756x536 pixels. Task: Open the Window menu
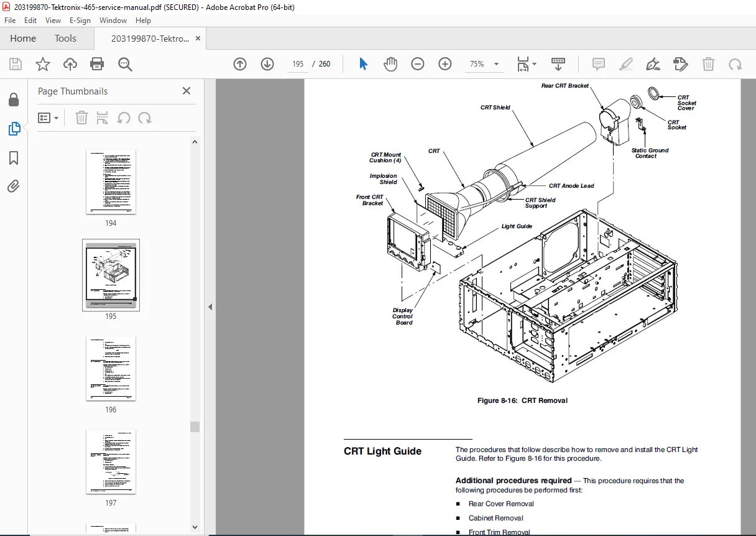click(x=113, y=21)
